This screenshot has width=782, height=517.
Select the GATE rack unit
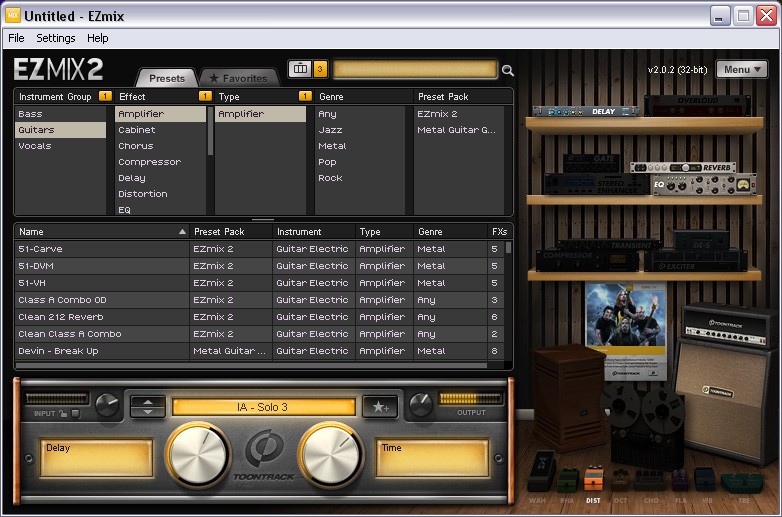coord(591,163)
